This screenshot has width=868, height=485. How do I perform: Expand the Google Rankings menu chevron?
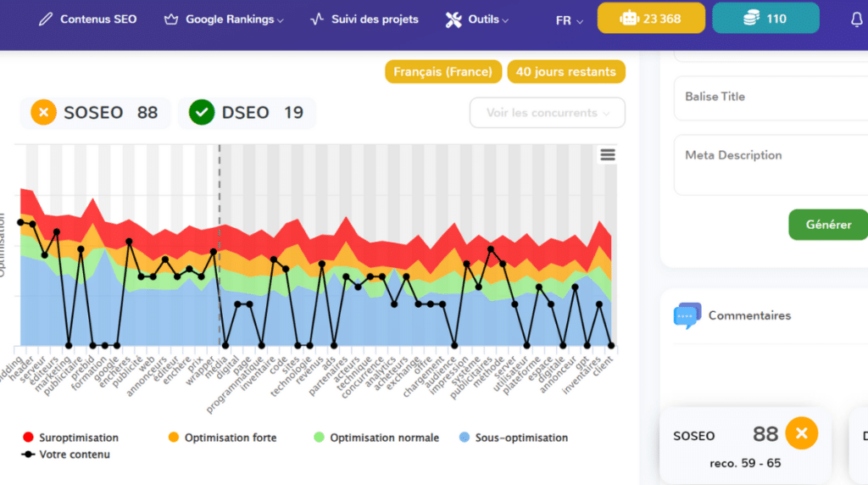[281, 20]
